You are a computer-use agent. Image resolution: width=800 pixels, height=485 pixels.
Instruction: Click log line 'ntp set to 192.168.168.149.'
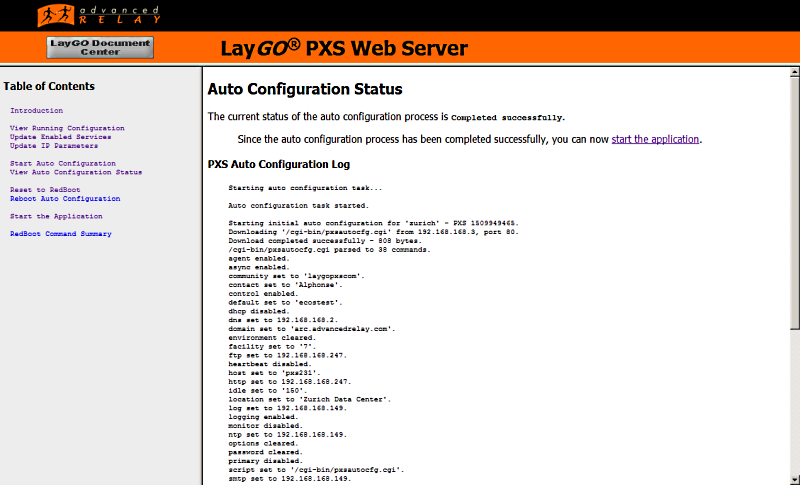pos(288,435)
